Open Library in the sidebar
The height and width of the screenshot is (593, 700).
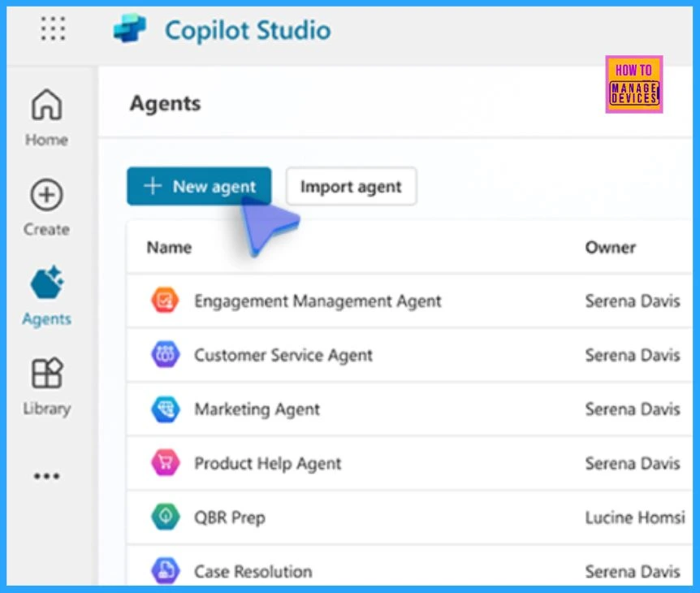(46, 387)
